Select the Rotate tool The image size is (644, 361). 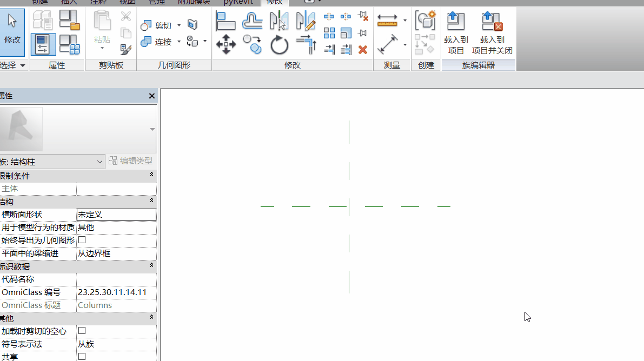(280, 45)
